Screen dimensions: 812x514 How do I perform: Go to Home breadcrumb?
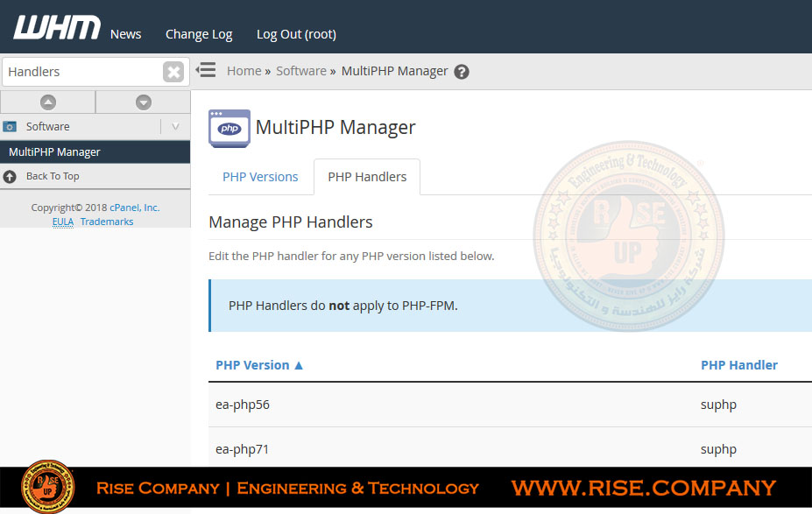coord(244,71)
